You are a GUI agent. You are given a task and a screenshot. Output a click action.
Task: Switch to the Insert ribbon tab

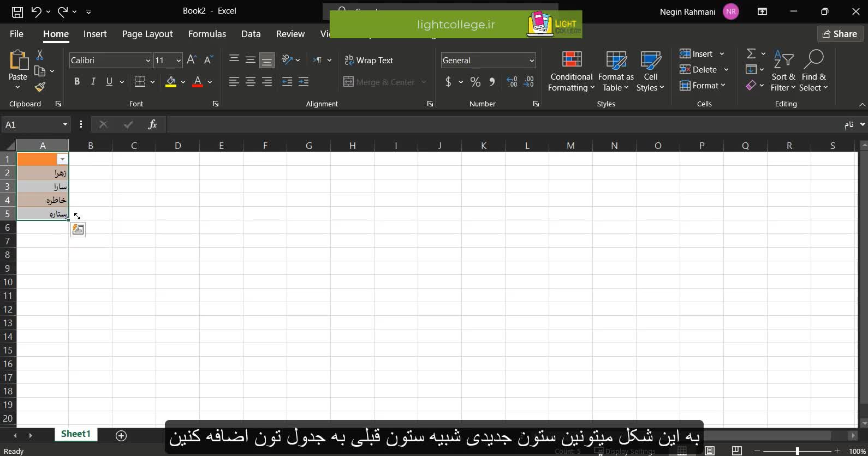95,34
